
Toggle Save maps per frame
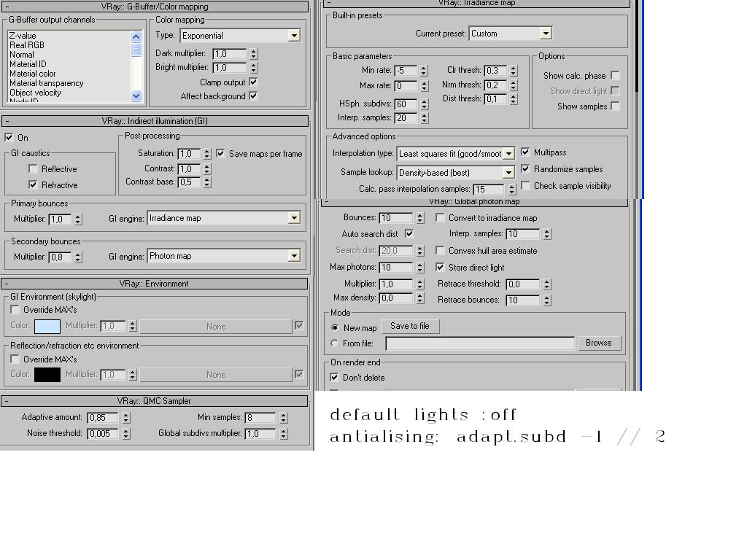pyautogui.click(x=220, y=153)
